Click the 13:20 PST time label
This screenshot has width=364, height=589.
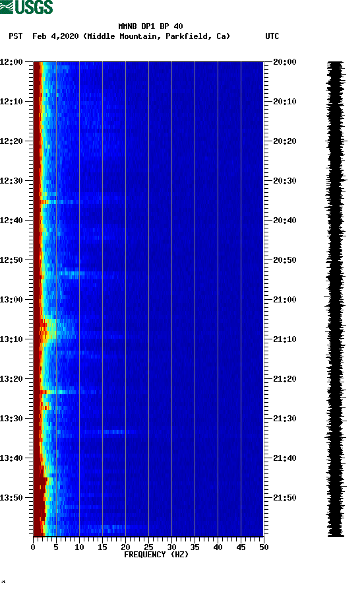(11, 379)
